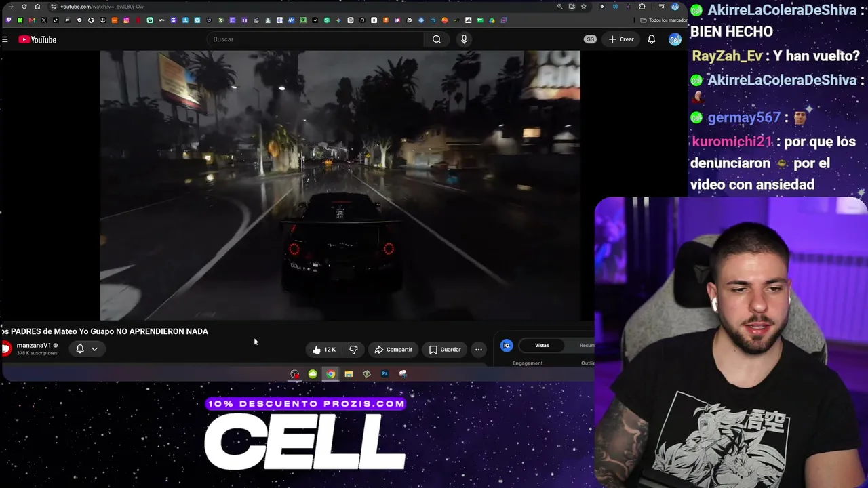
Task: Share the video via Compartir
Action: click(x=393, y=350)
